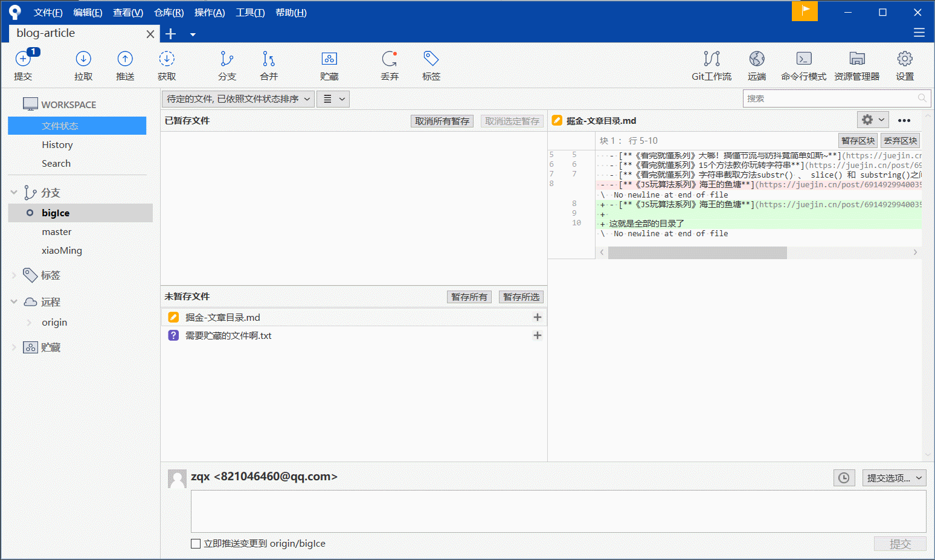Image resolution: width=935 pixels, height=560 pixels.
Task: Click the right arrow of diff scrollbar
Action: point(915,253)
